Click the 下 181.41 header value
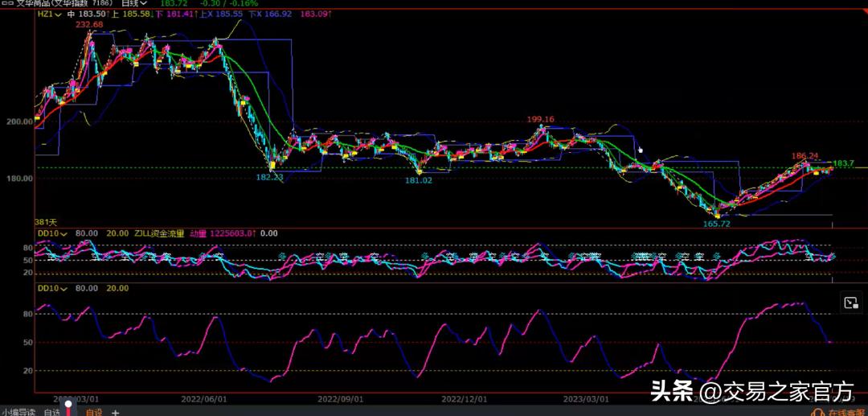868x416 pixels. coord(176,14)
